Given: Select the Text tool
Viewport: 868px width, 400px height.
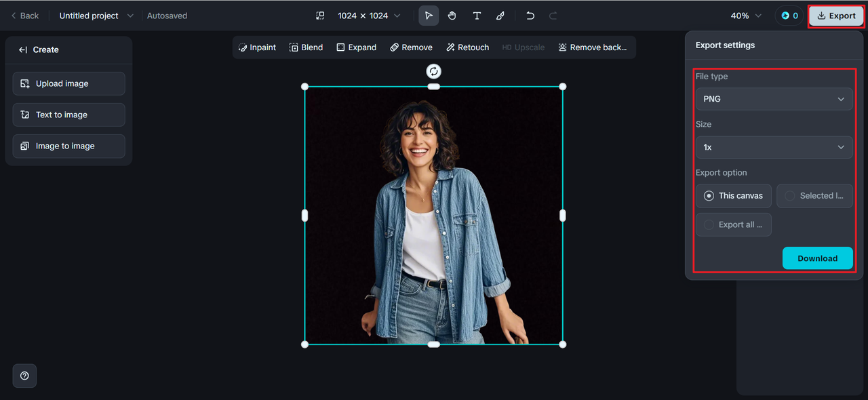Looking at the screenshot, I should pos(477,16).
